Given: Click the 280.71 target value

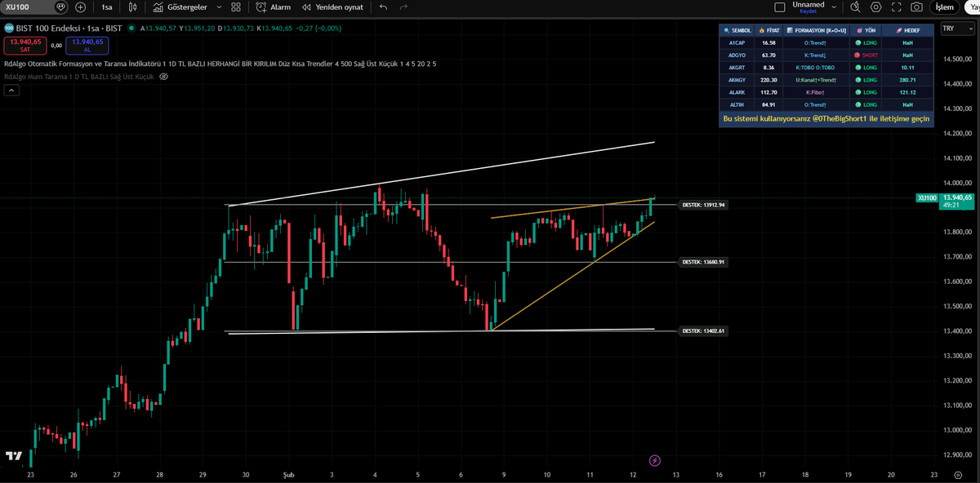Looking at the screenshot, I should [x=907, y=80].
